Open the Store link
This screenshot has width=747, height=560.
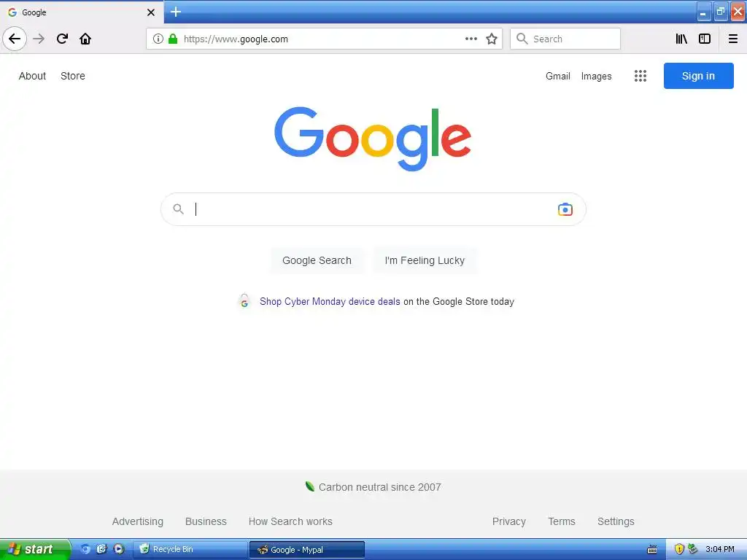coord(73,76)
